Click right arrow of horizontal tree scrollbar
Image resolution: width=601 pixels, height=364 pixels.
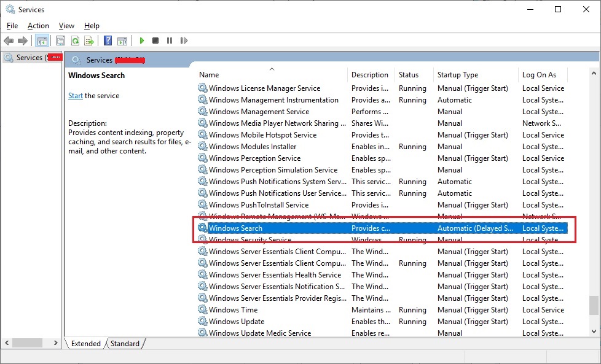(x=55, y=343)
